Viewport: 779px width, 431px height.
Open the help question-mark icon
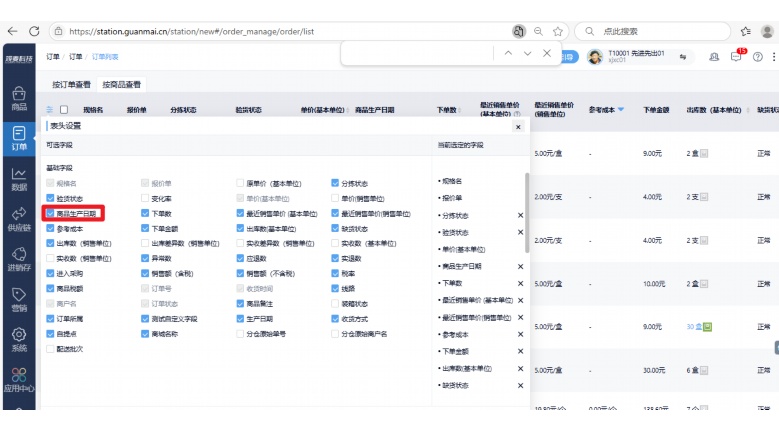[758, 57]
